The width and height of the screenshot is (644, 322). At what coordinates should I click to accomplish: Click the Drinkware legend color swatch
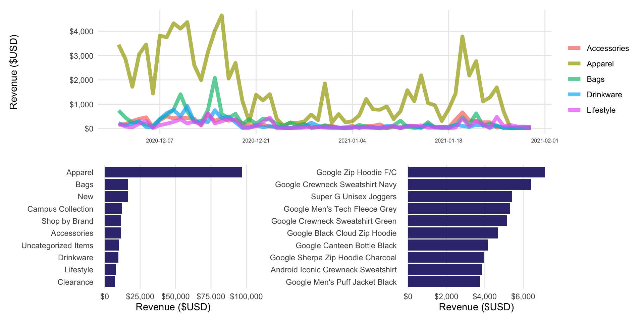574,95
